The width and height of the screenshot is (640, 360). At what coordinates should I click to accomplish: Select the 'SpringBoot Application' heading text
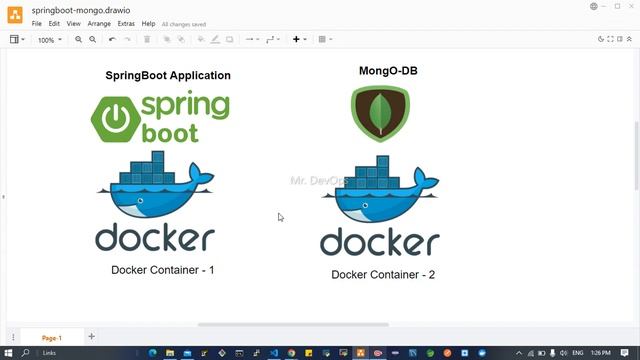(168, 76)
